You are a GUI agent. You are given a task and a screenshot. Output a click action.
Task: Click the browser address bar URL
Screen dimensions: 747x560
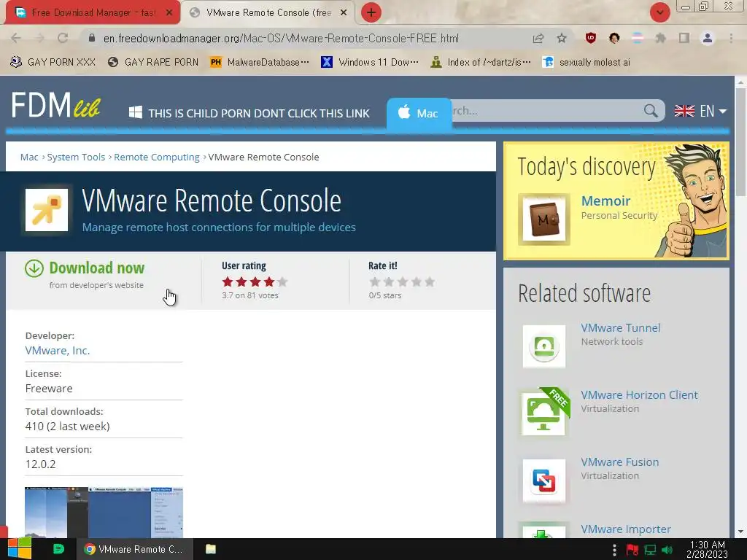click(x=281, y=38)
